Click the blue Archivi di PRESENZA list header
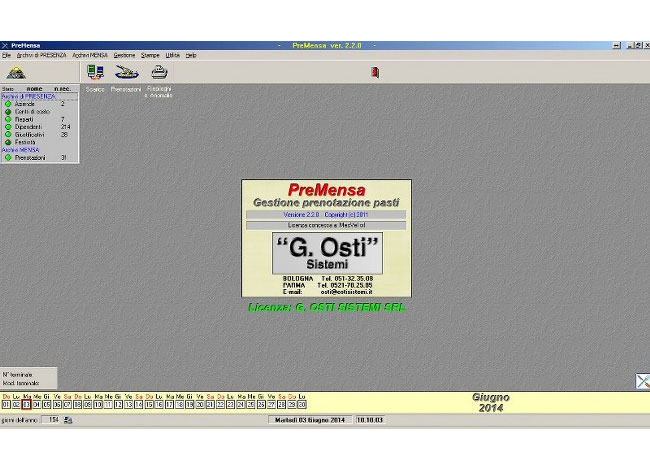The image size is (650, 470). (x=29, y=97)
